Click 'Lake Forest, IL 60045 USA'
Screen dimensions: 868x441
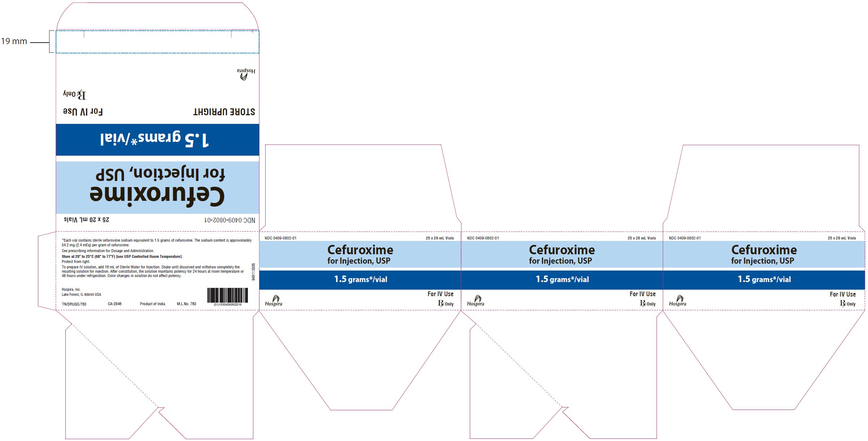[81, 294]
